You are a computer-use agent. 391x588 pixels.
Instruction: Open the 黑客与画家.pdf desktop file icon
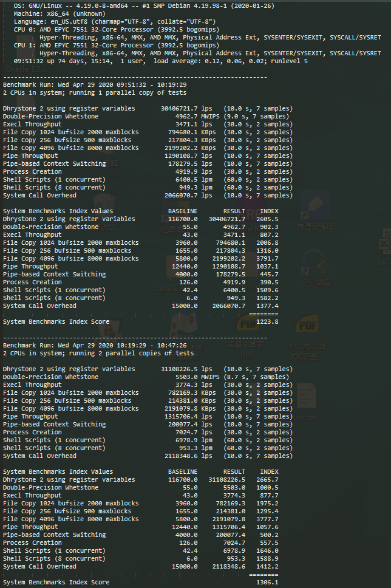[246, 335]
